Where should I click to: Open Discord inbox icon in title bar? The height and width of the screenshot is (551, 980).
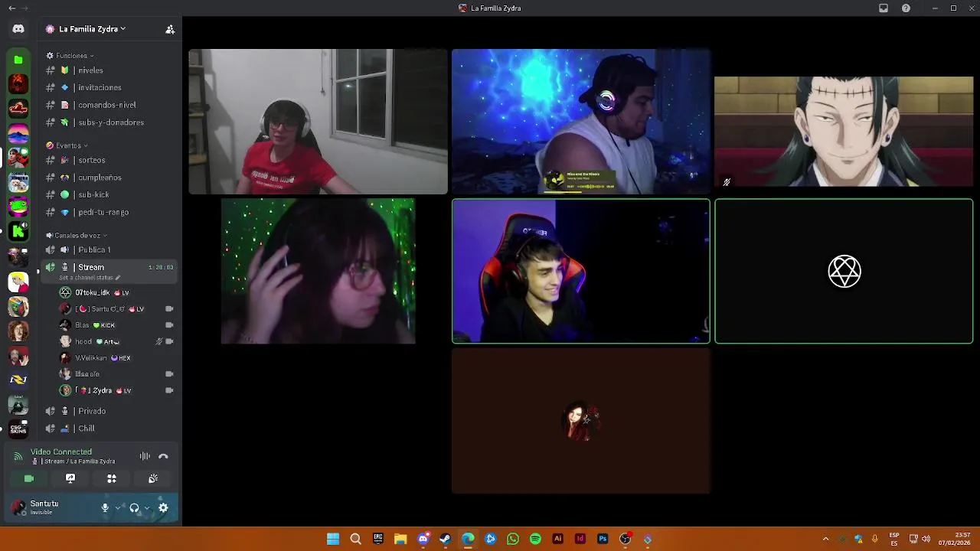point(884,8)
